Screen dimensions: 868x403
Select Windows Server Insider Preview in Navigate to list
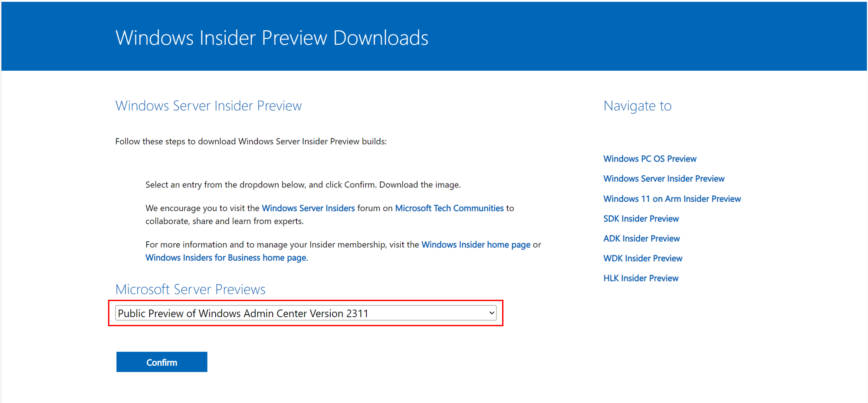(664, 179)
